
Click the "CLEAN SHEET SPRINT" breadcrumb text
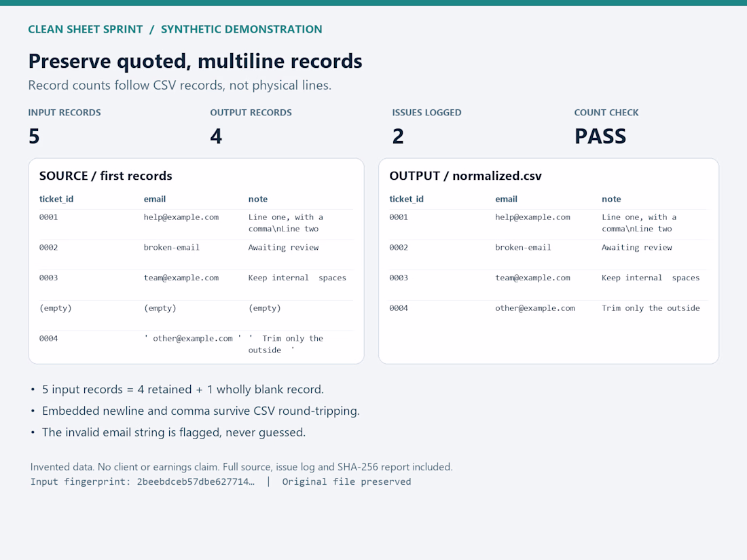click(x=86, y=29)
